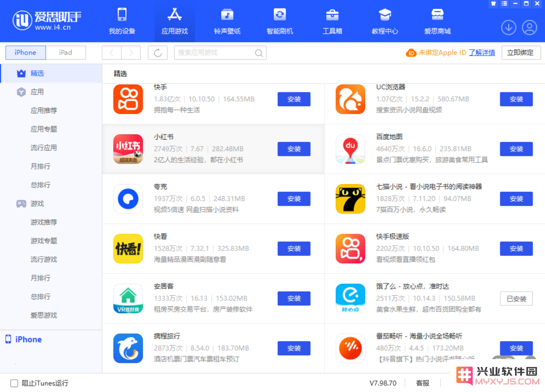545x392 pixels.
Task: Install 百度地图 with its 安装 button
Action: pos(517,149)
